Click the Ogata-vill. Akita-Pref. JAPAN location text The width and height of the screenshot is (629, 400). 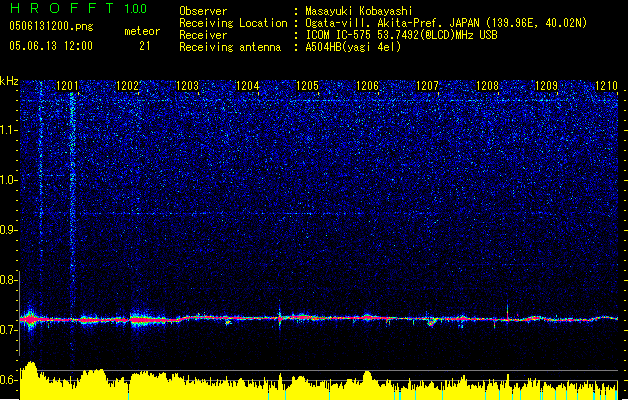click(446, 23)
